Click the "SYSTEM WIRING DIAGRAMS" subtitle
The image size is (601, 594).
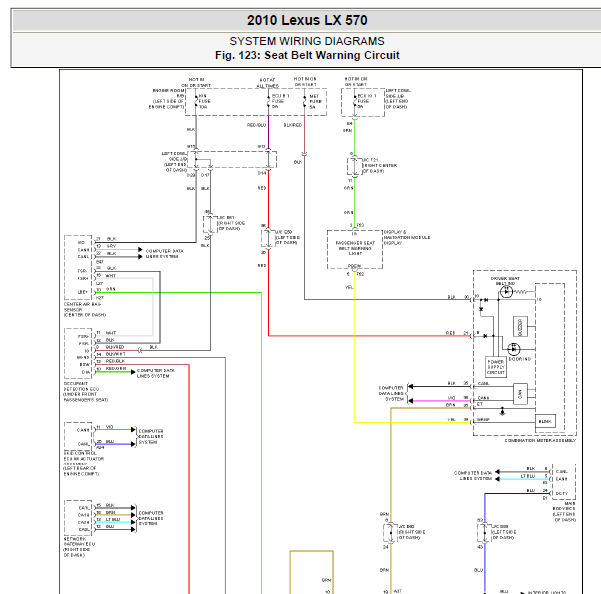tap(307, 41)
